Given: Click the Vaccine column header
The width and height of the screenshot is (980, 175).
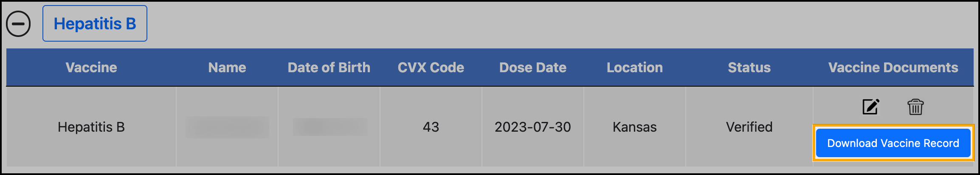Looking at the screenshot, I should [x=91, y=68].
